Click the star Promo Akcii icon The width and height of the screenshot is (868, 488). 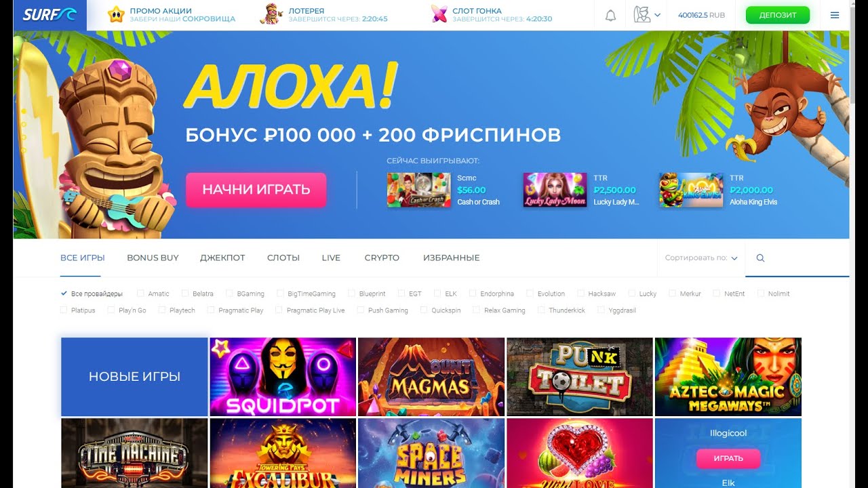point(117,14)
